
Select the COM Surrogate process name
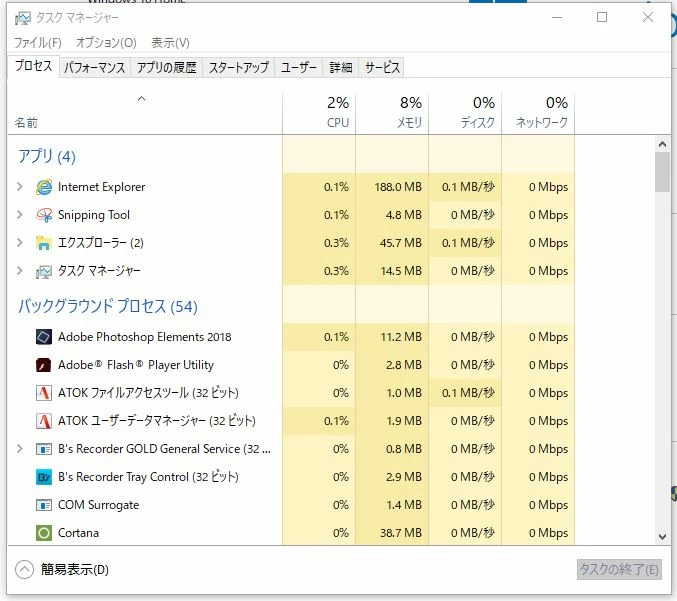[x=98, y=505]
